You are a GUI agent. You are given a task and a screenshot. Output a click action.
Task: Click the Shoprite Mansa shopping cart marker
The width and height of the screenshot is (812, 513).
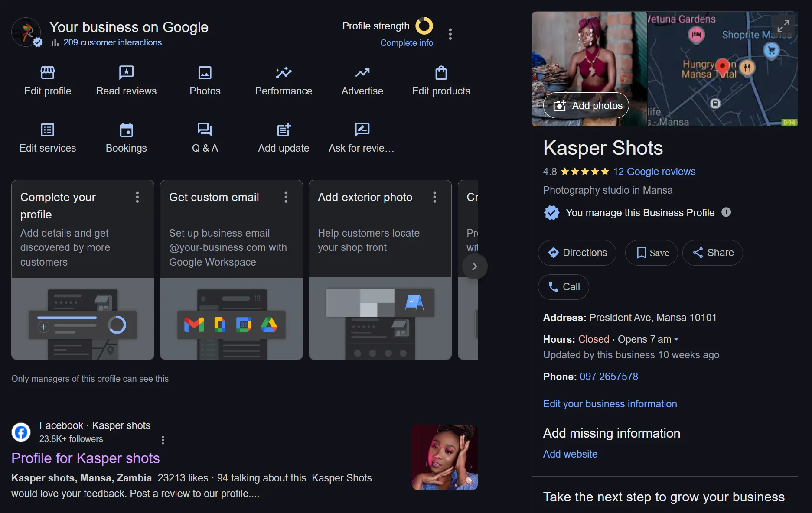771,51
